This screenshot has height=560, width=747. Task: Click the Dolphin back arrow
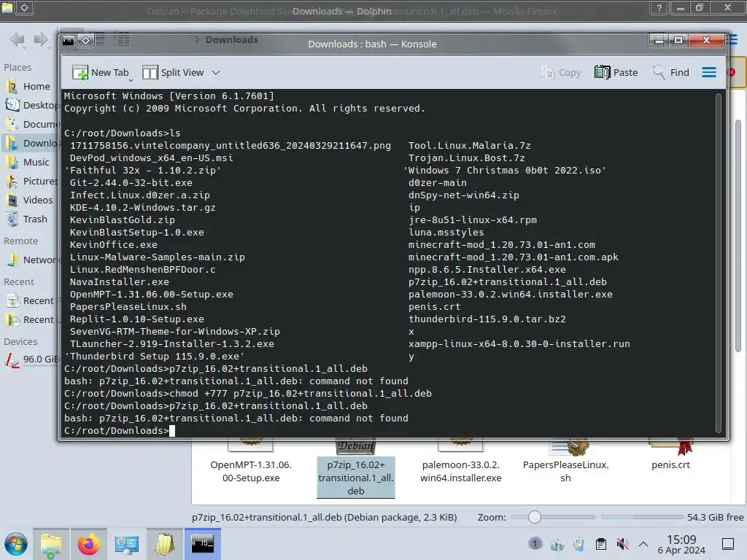pos(18,39)
